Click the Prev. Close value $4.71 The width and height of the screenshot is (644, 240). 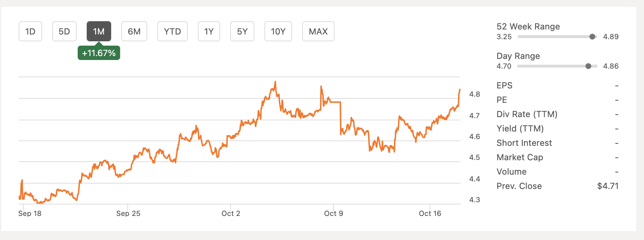pyautogui.click(x=607, y=186)
